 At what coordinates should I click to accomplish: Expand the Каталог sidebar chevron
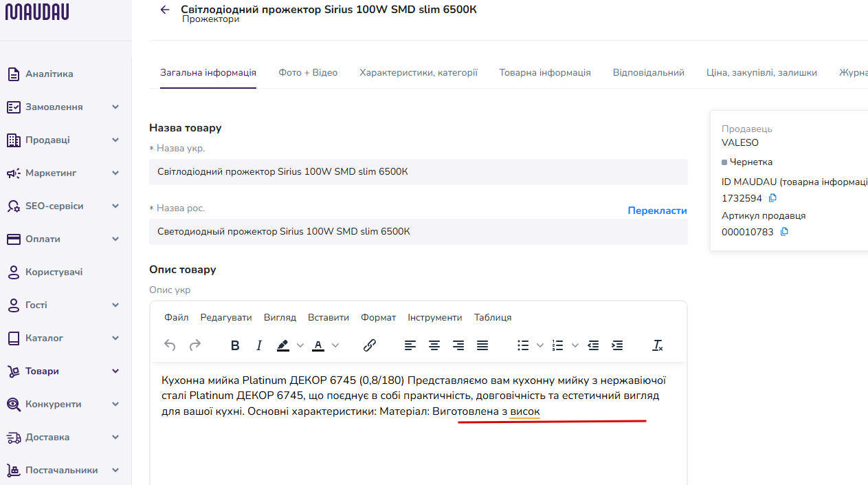tap(115, 338)
